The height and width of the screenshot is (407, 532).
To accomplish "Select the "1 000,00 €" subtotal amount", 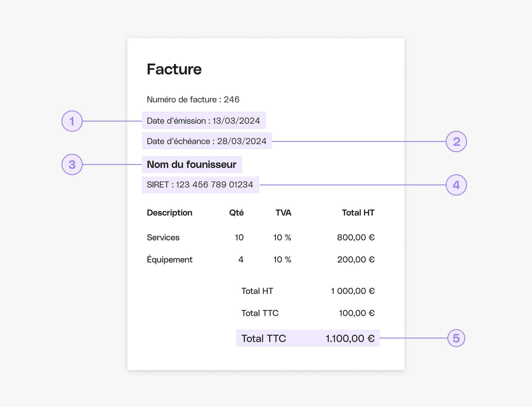I will 353,291.
